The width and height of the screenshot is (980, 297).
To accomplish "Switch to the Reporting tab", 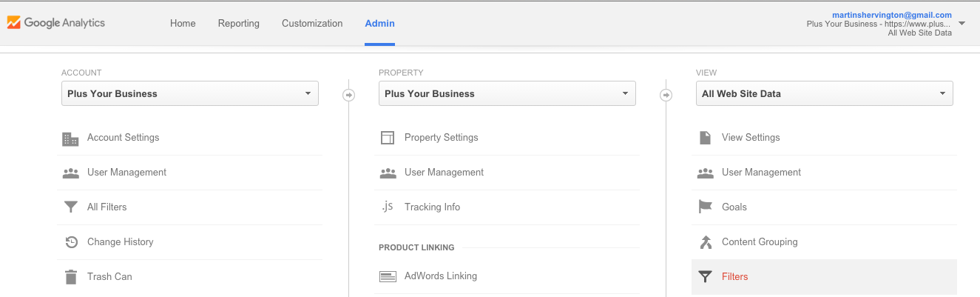I will point(239,23).
